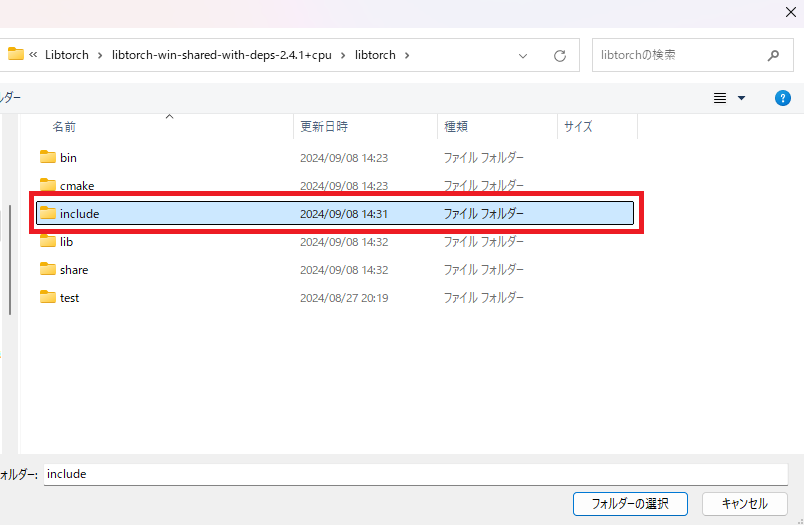
Task: Sort by 更新日時 column header
Action: 324,127
